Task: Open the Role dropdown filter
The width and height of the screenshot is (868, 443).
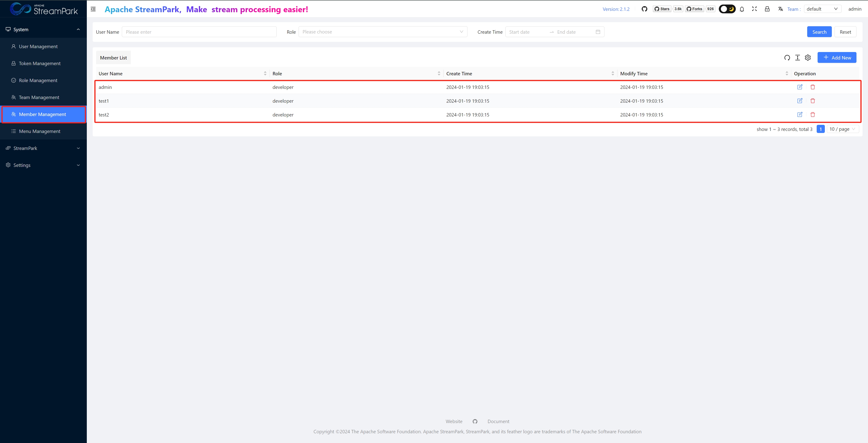Action: pyautogui.click(x=382, y=32)
